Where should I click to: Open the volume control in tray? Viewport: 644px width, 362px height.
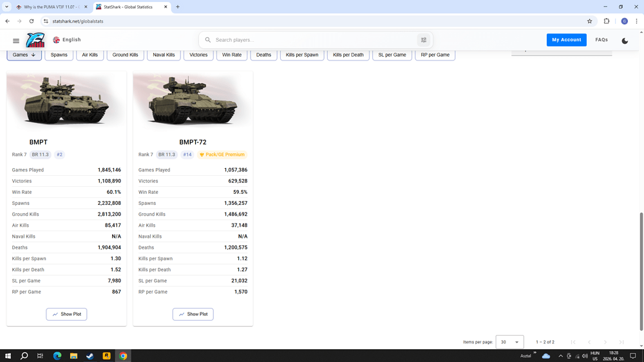click(x=585, y=356)
